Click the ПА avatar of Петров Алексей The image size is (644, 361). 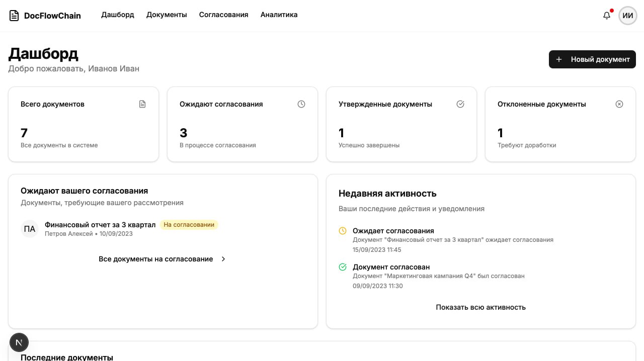click(x=30, y=229)
